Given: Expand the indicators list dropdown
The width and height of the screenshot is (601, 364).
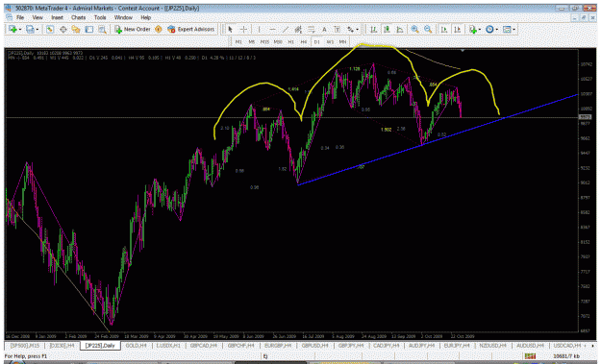Looking at the screenshot, I should point(480,30).
